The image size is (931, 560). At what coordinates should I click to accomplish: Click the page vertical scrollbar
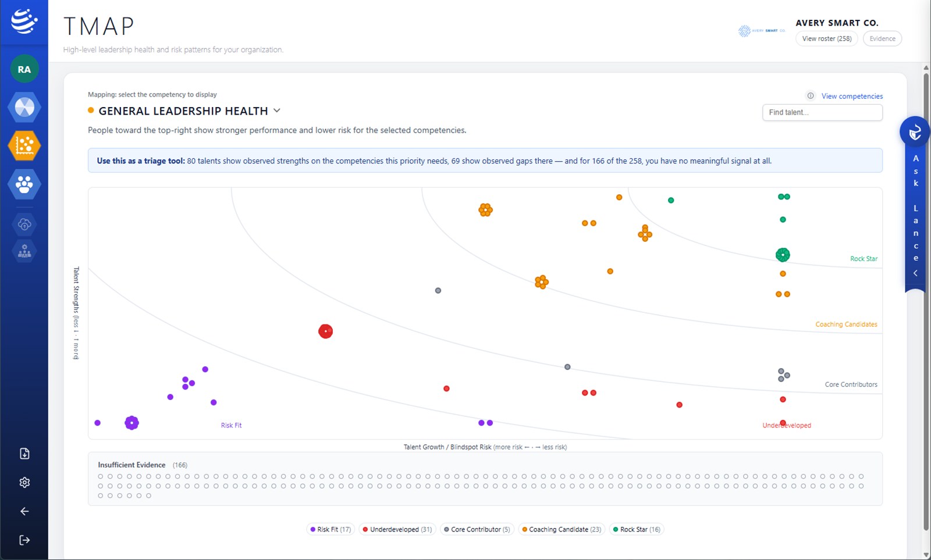point(926,302)
